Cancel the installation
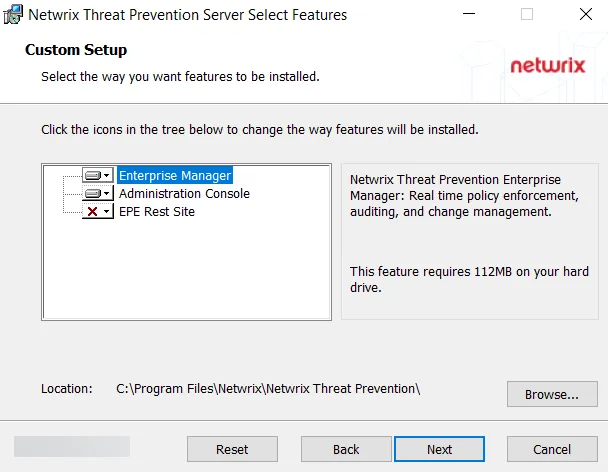This screenshot has width=608, height=472. pos(552,449)
